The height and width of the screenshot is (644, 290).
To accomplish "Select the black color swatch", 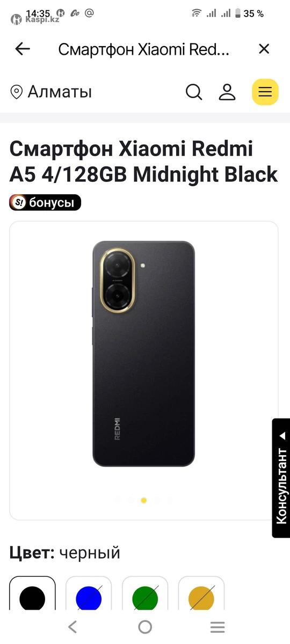I will click(x=32, y=598).
